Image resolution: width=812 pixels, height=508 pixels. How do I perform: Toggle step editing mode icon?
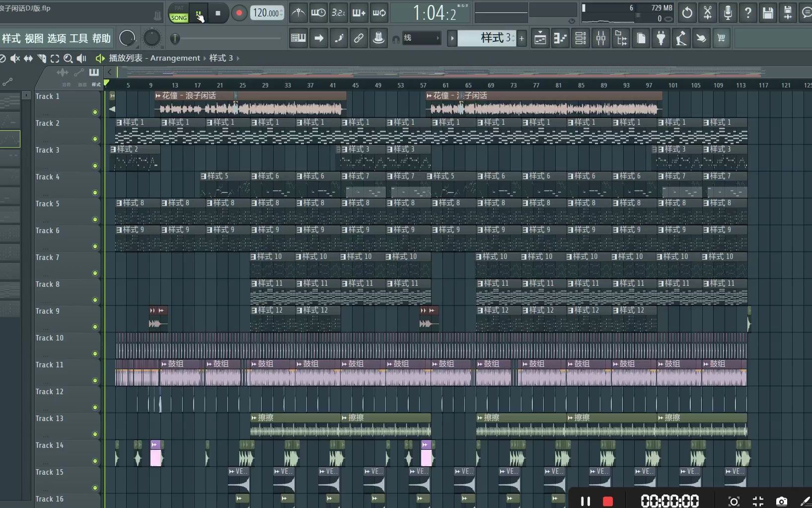[x=339, y=38]
